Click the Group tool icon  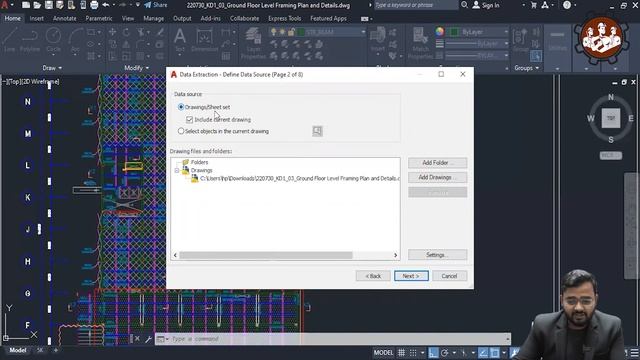coord(520,40)
